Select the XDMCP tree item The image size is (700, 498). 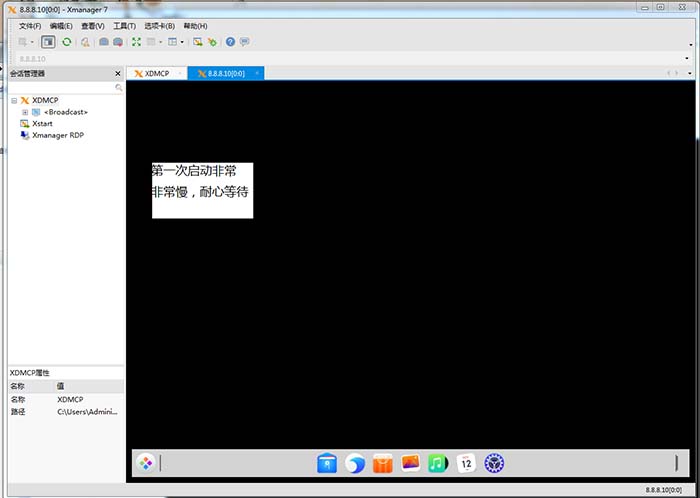coord(45,100)
